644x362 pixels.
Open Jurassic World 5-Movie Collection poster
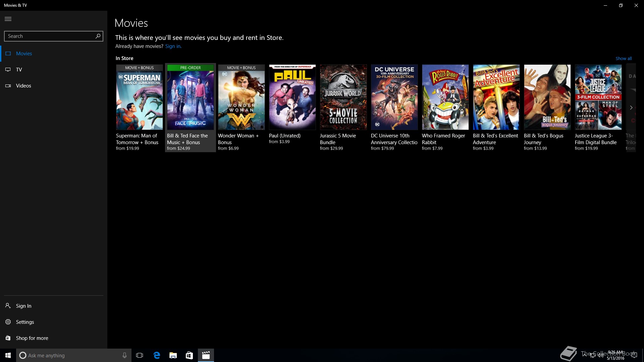pos(343,97)
